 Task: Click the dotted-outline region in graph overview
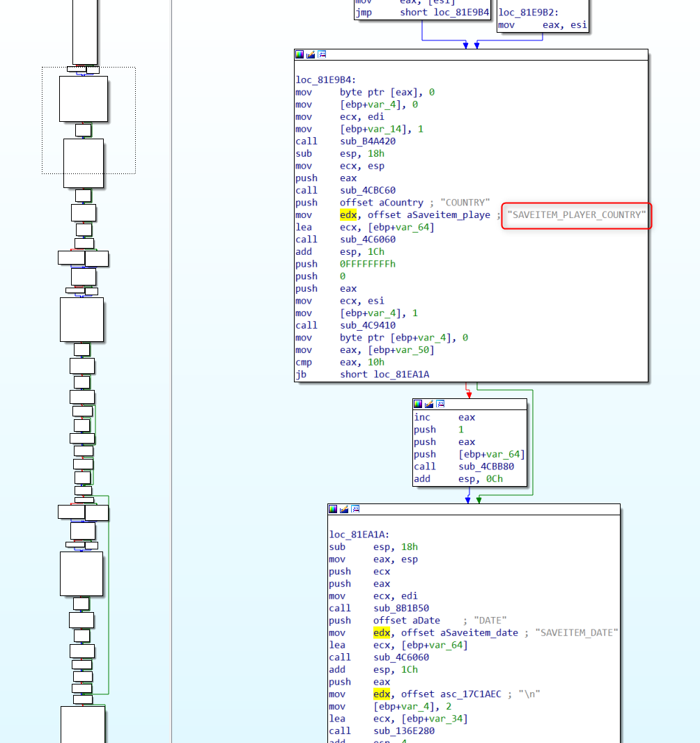pyautogui.click(x=87, y=120)
